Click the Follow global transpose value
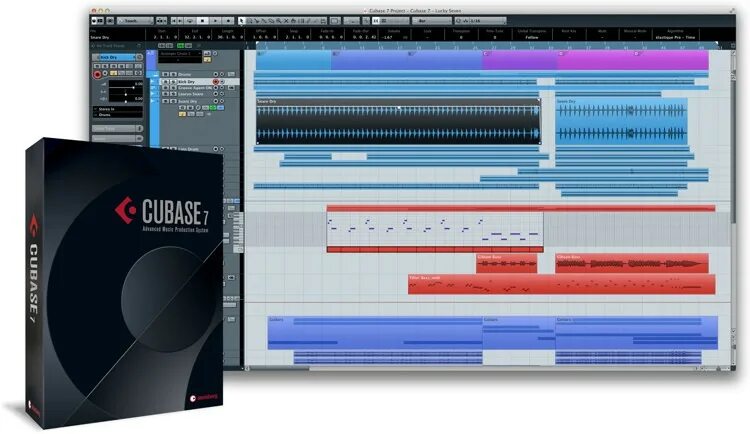This screenshot has height=434, width=750. point(532,37)
